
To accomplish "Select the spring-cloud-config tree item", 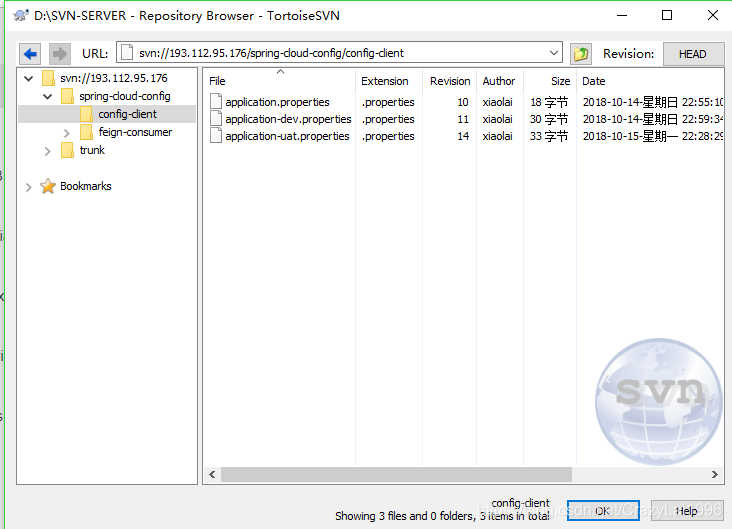I will coord(125,96).
